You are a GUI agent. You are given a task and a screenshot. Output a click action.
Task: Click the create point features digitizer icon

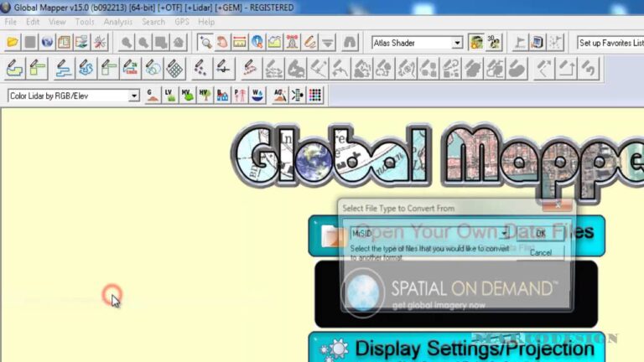(200, 69)
